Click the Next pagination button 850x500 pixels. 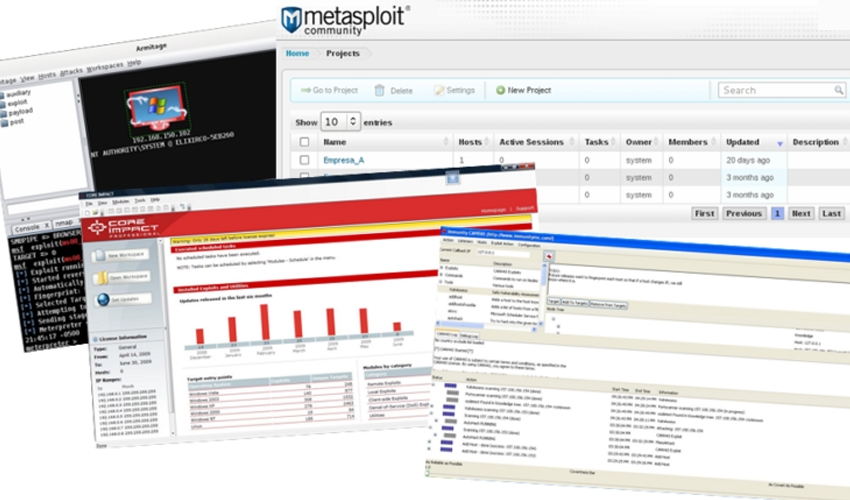click(x=801, y=213)
